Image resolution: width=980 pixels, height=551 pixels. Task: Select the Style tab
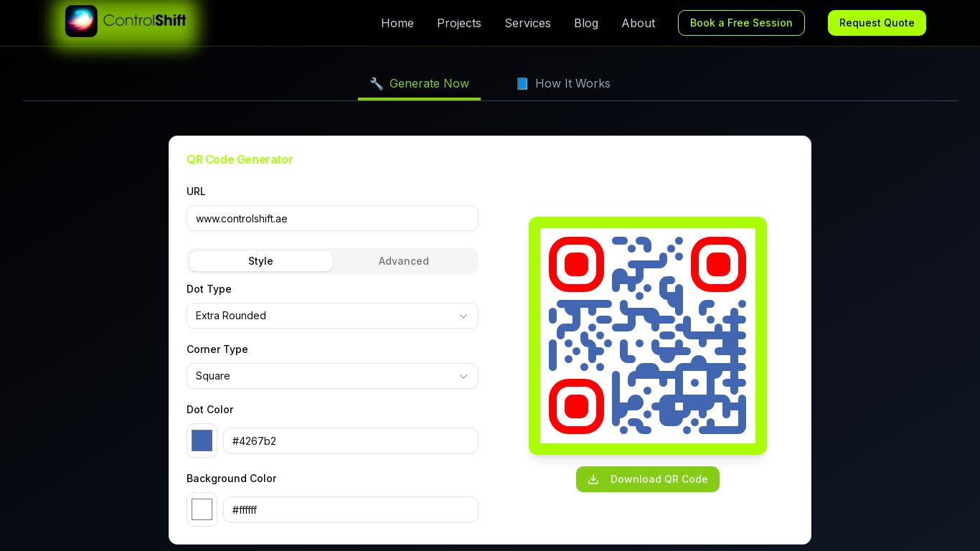point(260,261)
